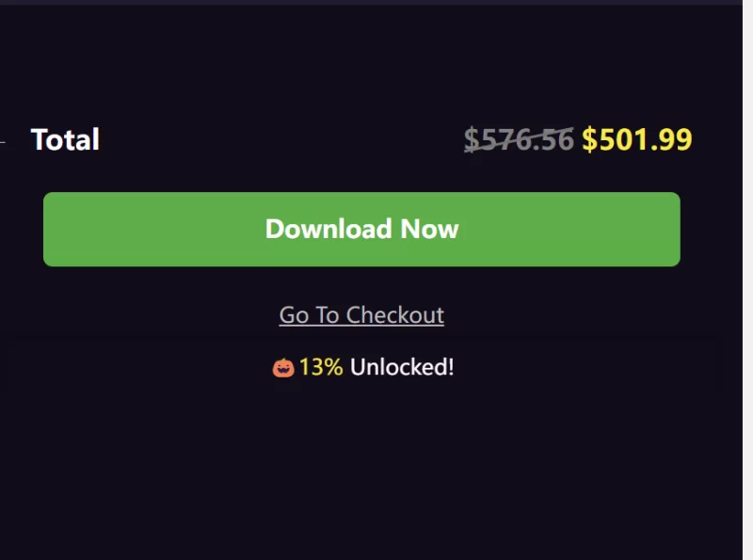Click the Unlocked! label

(402, 367)
